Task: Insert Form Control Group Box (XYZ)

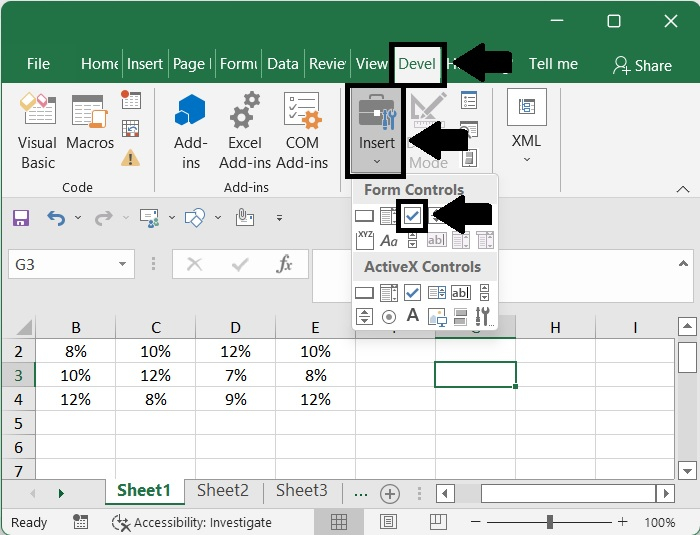Action: [364, 240]
